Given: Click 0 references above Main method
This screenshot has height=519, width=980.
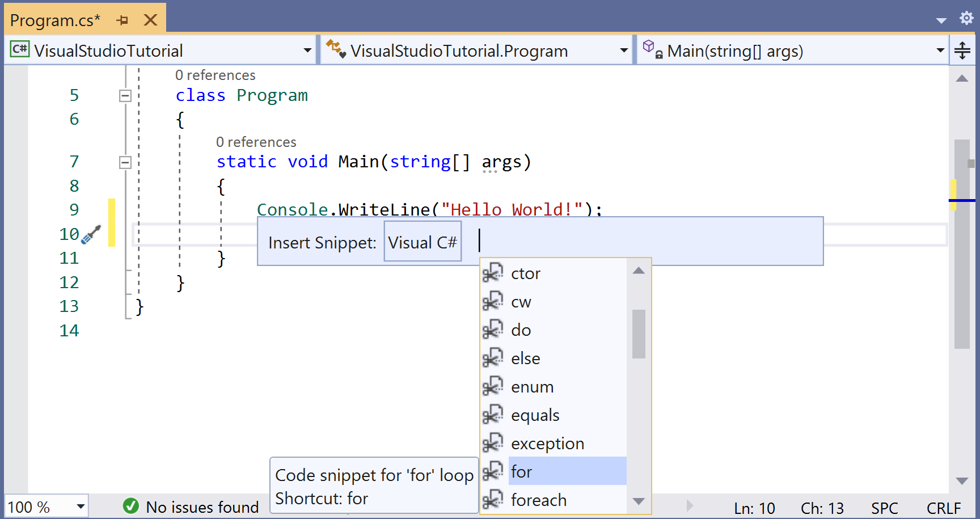Looking at the screenshot, I should 256,142.
